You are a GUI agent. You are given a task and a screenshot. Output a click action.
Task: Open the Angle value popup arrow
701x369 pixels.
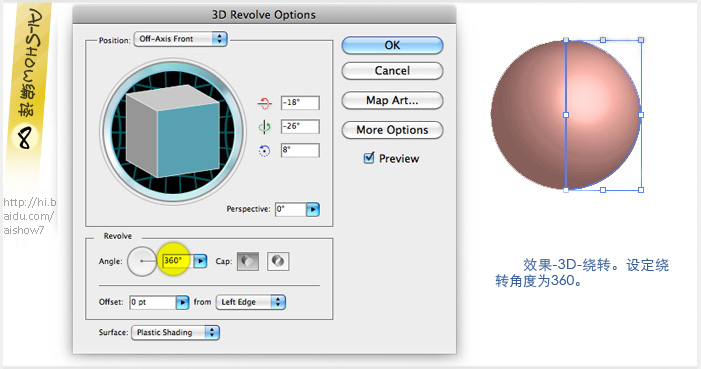click(200, 261)
